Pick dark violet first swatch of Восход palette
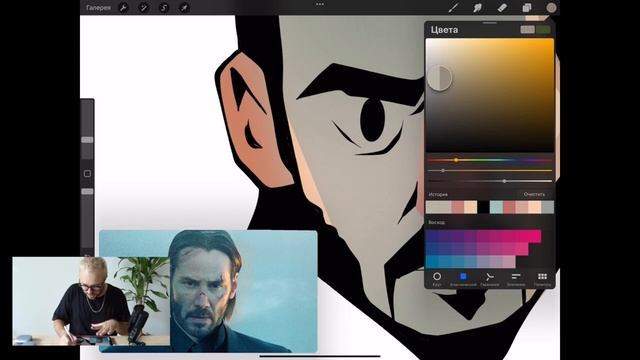This screenshot has height=360, width=640. point(432,236)
